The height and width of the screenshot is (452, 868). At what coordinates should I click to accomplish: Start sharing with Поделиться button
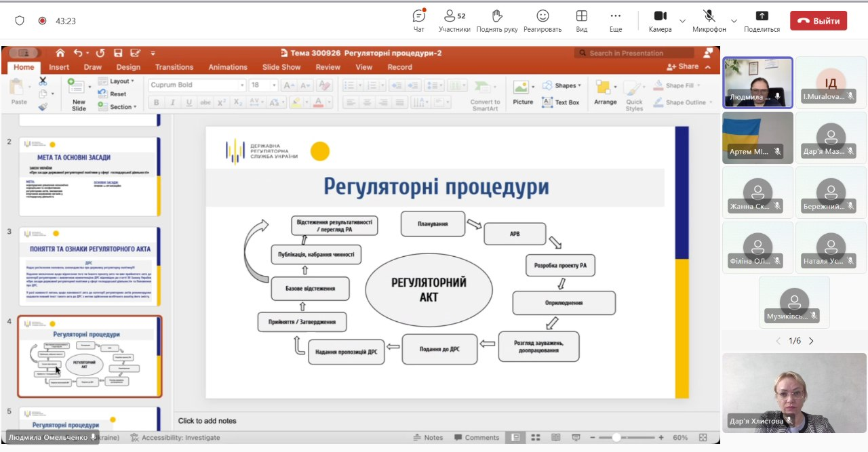(762, 20)
